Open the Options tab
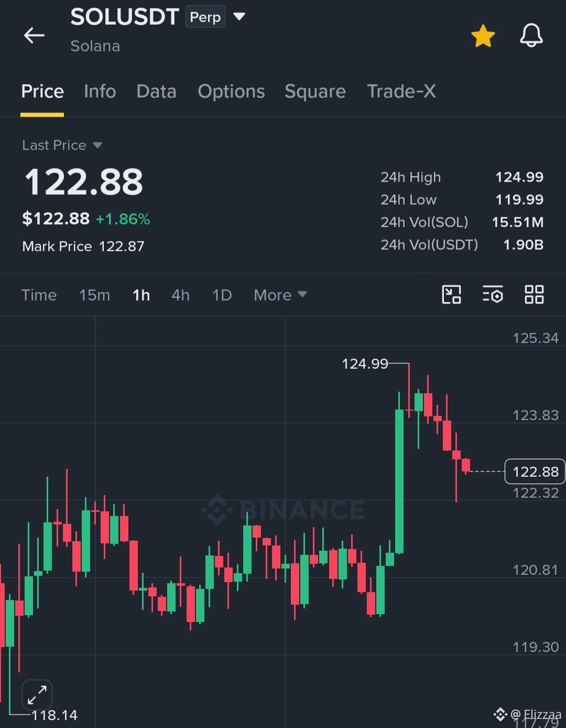Viewport: 566px width, 728px height. tap(231, 92)
